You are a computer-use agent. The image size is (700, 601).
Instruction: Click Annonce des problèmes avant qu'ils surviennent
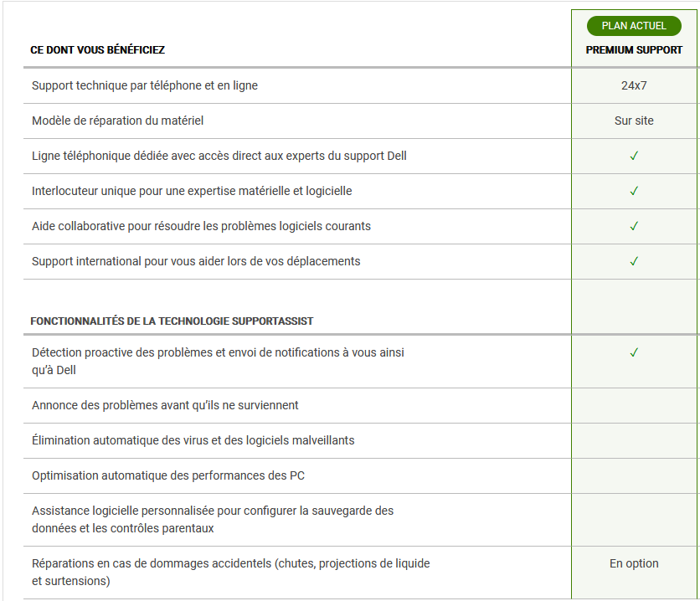pyautogui.click(x=165, y=405)
